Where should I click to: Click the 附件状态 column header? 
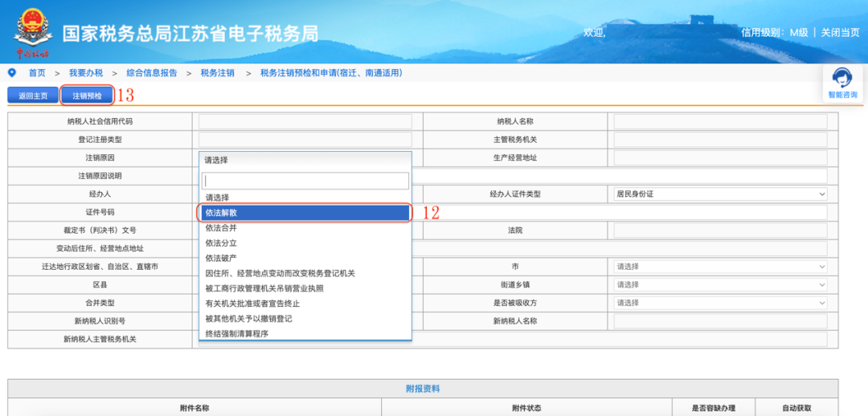tap(526, 408)
